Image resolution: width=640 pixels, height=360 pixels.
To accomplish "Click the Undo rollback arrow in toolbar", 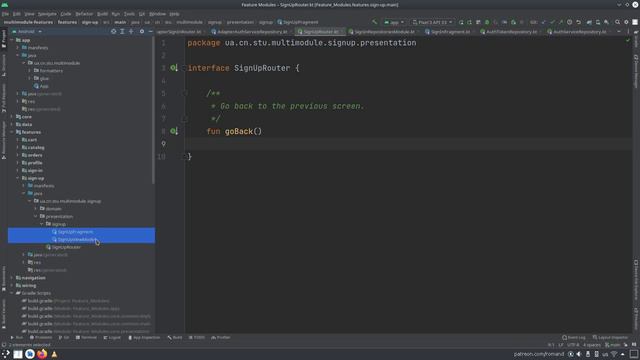I will coord(578,22).
